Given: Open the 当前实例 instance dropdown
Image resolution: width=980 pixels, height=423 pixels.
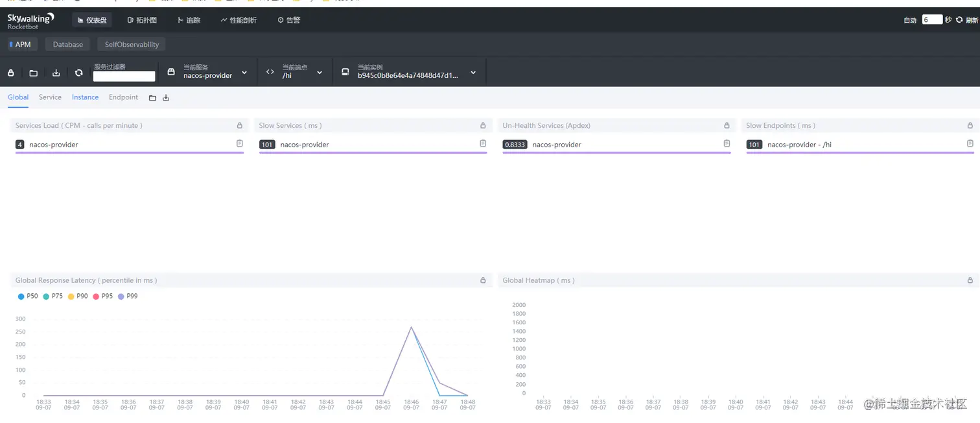Looking at the screenshot, I should point(410,72).
